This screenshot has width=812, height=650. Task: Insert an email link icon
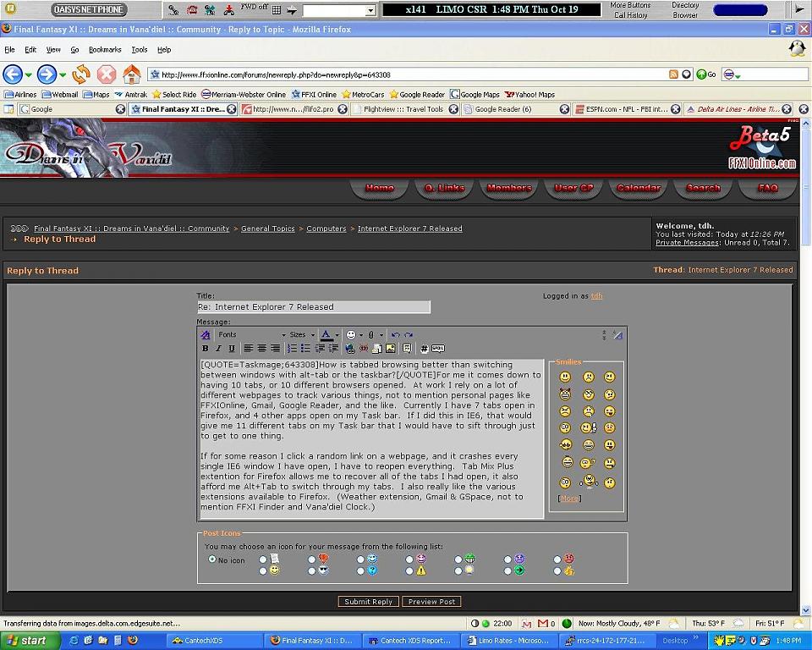tap(377, 349)
